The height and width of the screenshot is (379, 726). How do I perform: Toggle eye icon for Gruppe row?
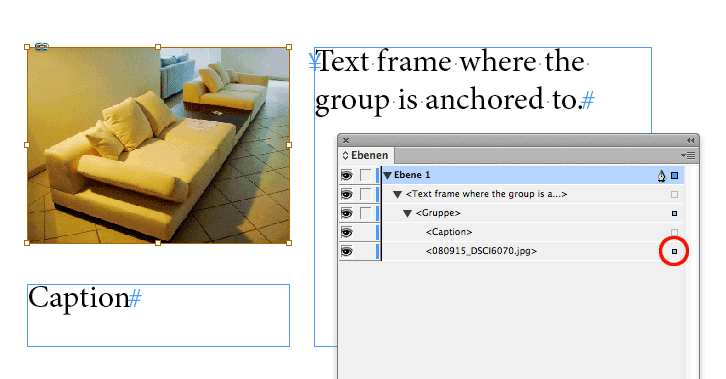coord(346,213)
